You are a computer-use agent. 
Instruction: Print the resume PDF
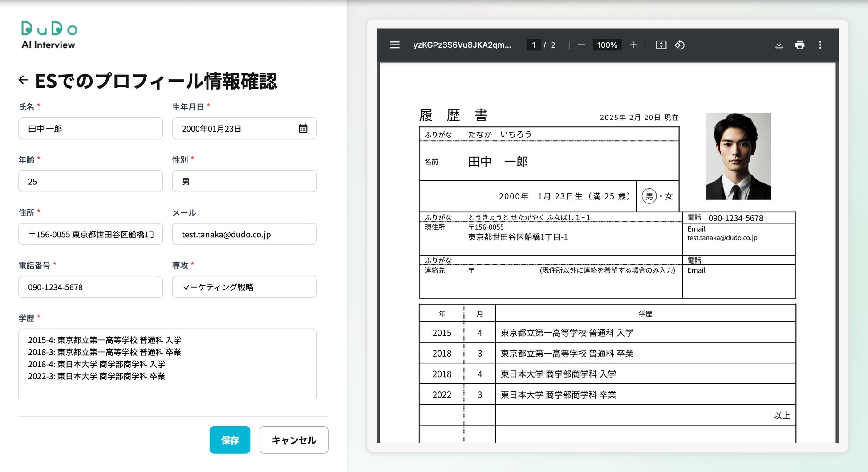click(x=799, y=45)
